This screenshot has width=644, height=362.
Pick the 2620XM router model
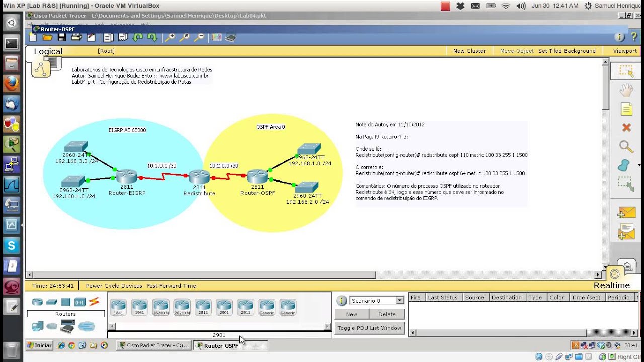point(160,307)
